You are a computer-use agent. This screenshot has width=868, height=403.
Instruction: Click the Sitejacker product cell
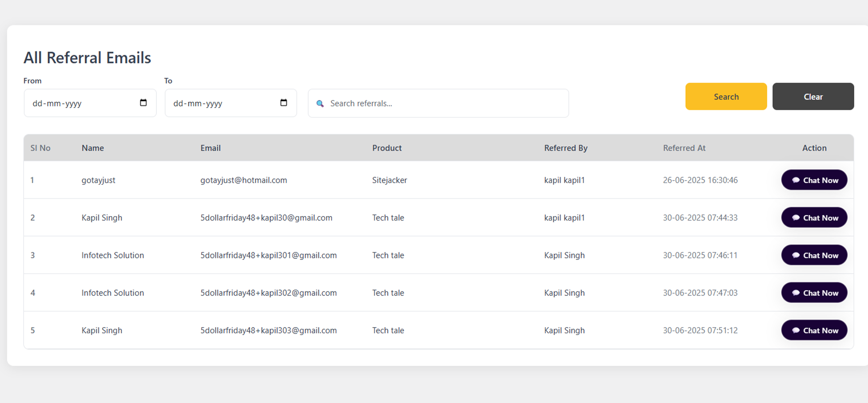[389, 180]
